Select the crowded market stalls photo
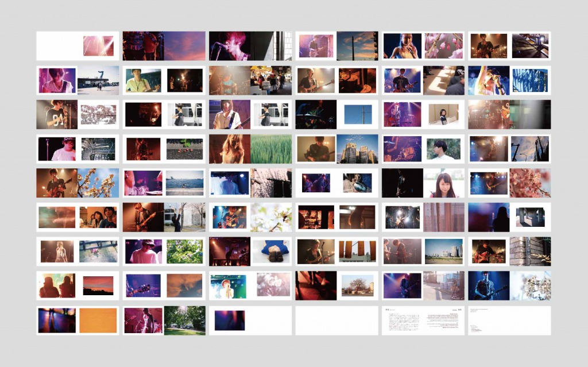 (x=271, y=80)
